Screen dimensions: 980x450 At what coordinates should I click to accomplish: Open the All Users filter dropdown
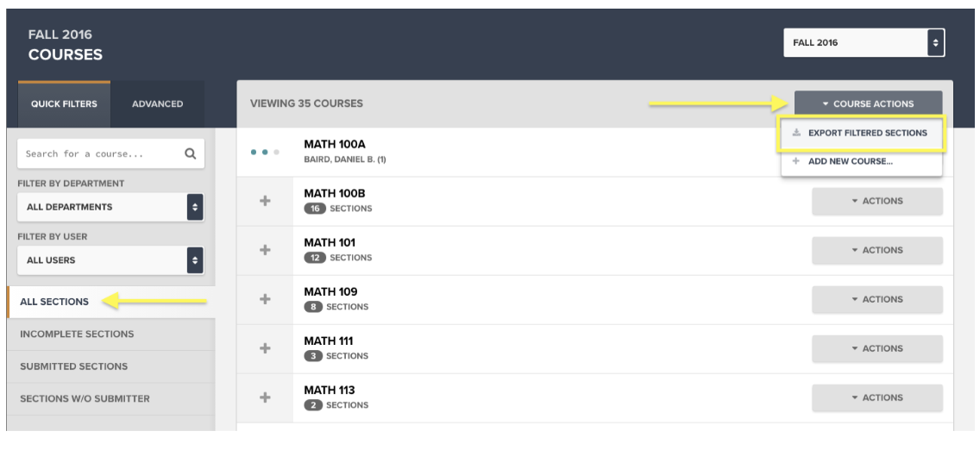pyautogui.click(x=110, y=259)
